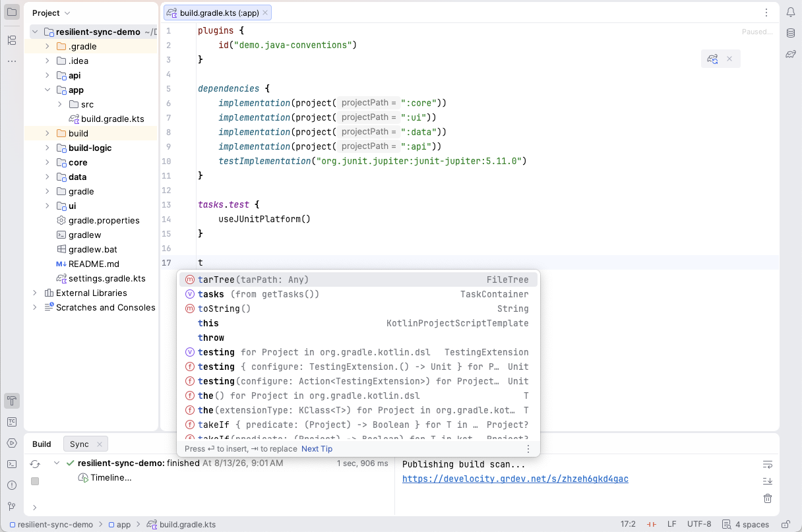Image resolution: width=802 pixels, height=532 pixels.
Task: Click resilient-sync-demo breadcrumb in status bar
Action: click(51, 525)
